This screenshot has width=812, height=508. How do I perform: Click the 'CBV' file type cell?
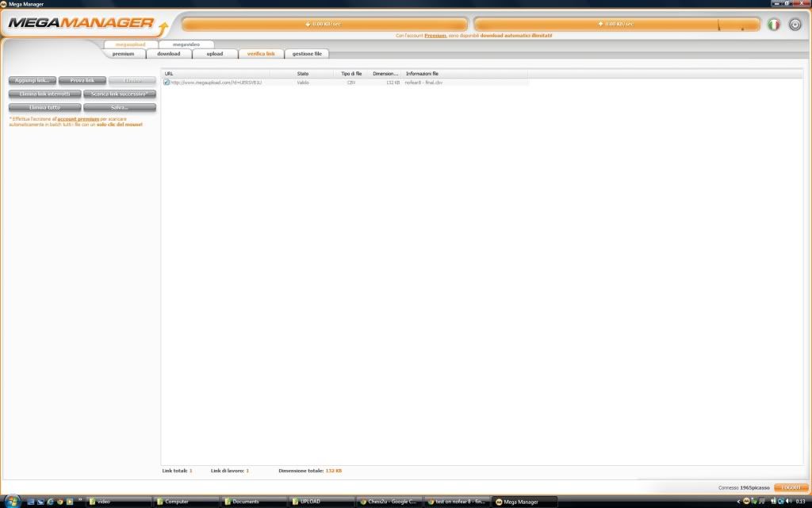click(x=351, y=83)
